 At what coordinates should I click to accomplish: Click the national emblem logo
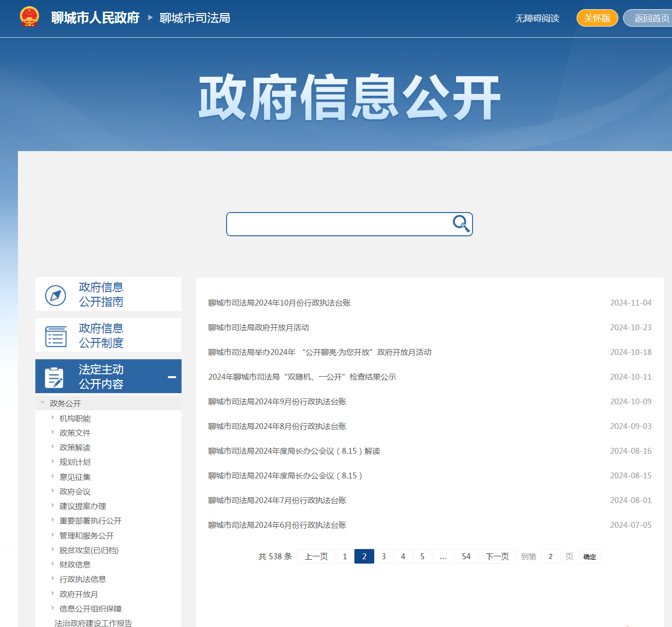click(30, 18)
